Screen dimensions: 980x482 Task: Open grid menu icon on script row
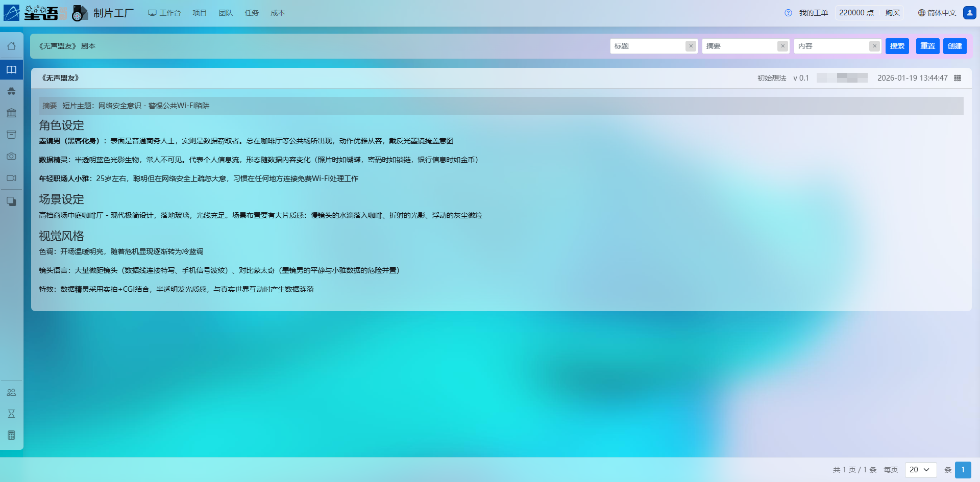[x=958, y=78]
